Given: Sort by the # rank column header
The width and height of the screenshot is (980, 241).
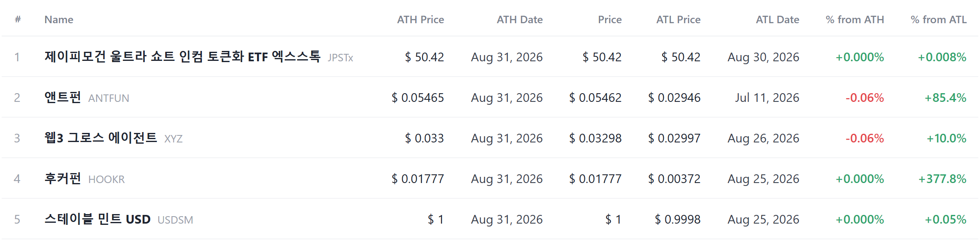Looking at the screenshot, I should point(18,19).
